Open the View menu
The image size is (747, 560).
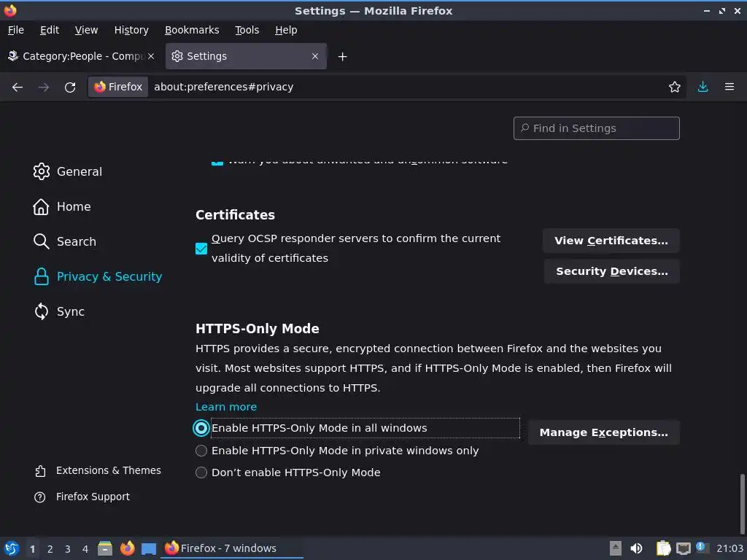pyautogui.click(x=86, y=30)
